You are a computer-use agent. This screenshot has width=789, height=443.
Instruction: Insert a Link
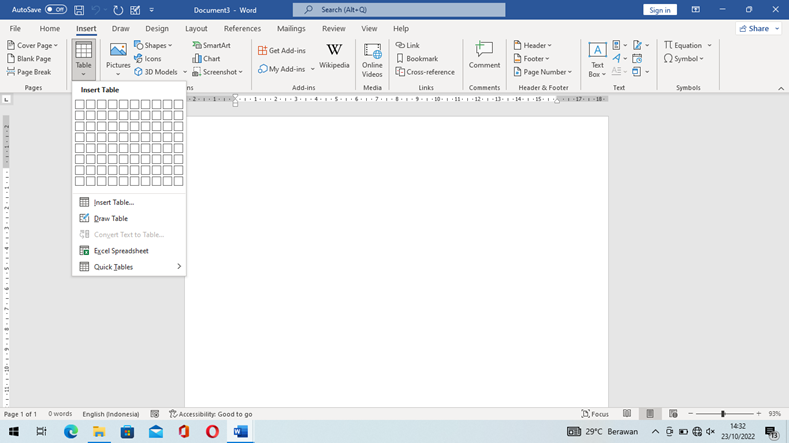pyautogui.click(x=408, y=45)
